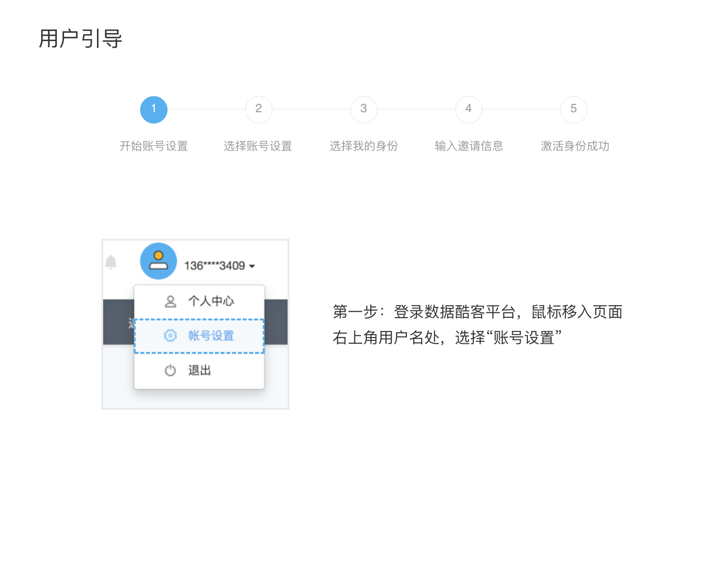Click the 选择账号设置 step label
The height and width of the screenshot is (573, 728).
258,146
